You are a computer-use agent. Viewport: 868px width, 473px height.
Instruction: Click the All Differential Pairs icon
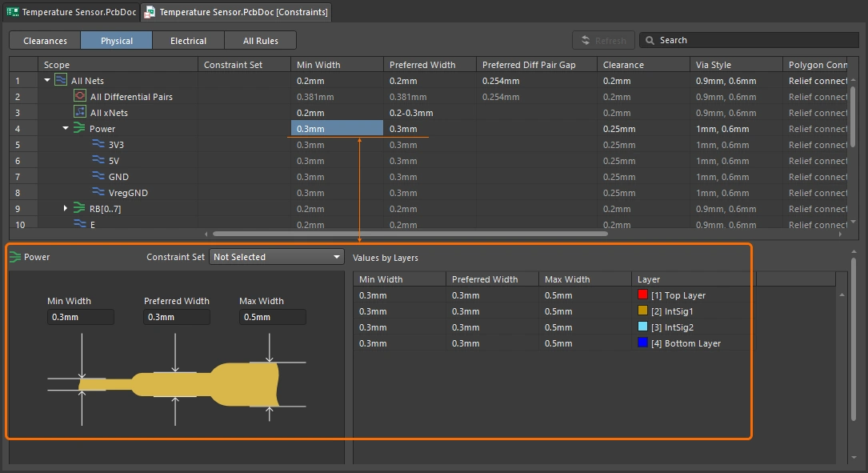point(80,96)
